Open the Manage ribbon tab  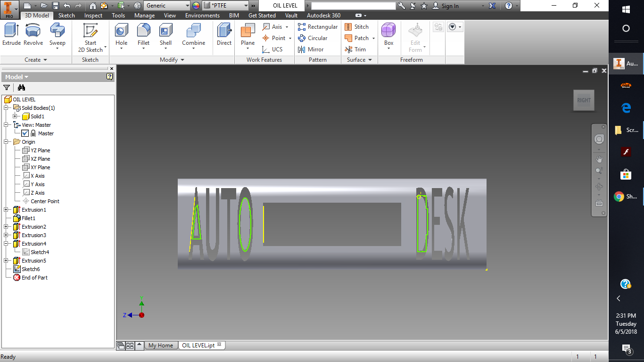tap(144, 16)
